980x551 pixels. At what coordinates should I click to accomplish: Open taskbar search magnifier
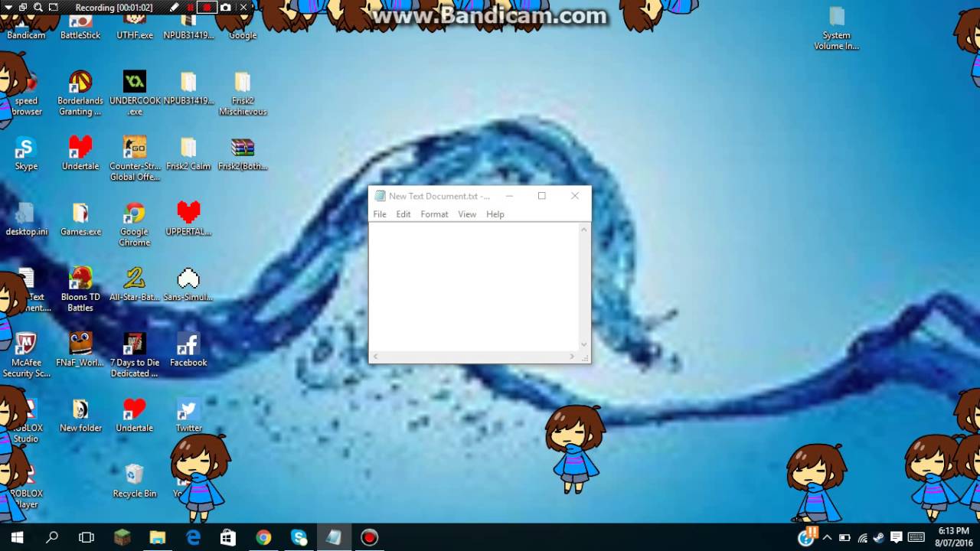click(x=52, y=537)
